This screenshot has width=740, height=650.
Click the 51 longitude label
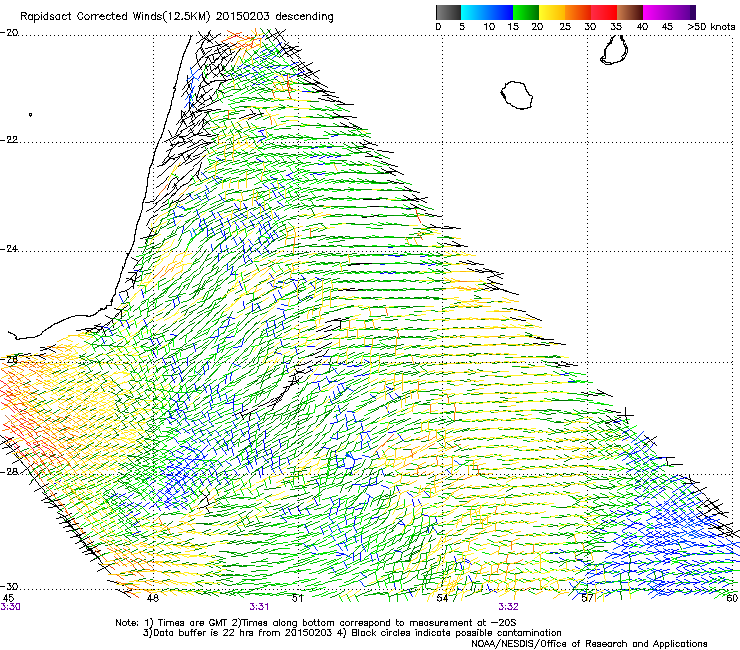point(297,598)
